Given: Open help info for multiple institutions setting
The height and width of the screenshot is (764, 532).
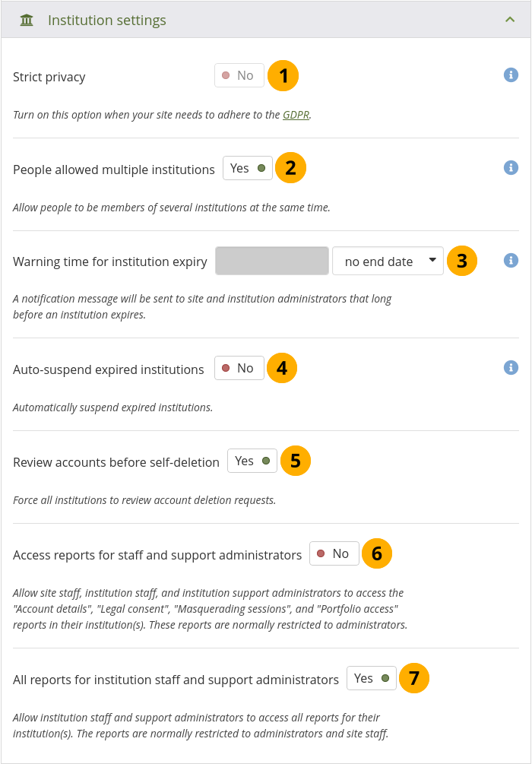Looking at the screenshot, I should (x=511, y=167).
